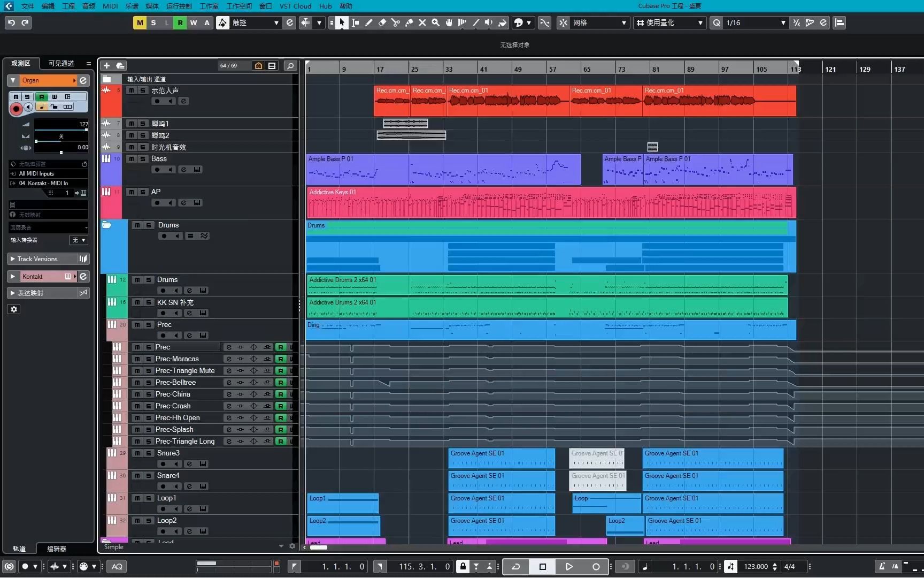Deactivate all Solo states with S
Viewport: 924px width, 578px height.
(x=153, y=22)
